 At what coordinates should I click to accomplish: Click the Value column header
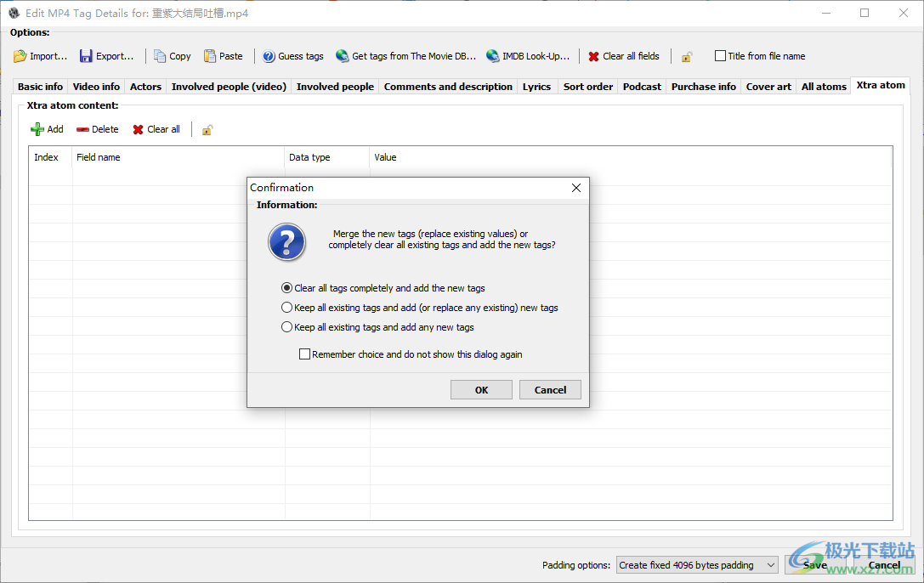[x=631, y=157]
